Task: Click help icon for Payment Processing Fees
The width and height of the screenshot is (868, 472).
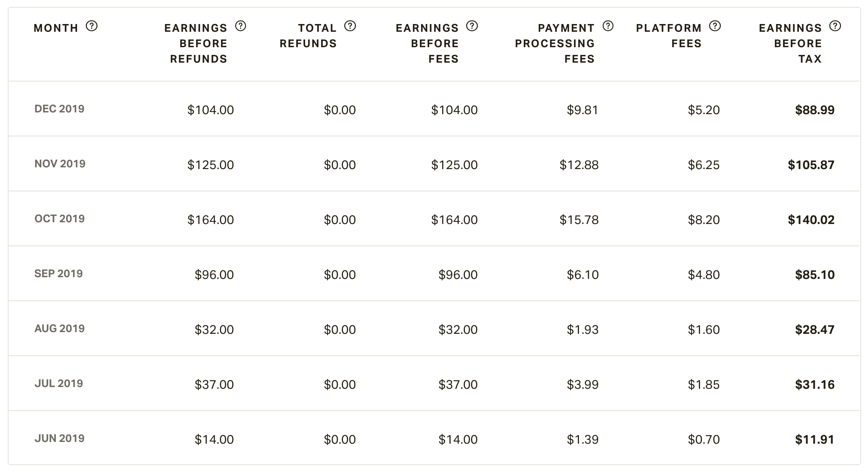Action: click(608, 26)
